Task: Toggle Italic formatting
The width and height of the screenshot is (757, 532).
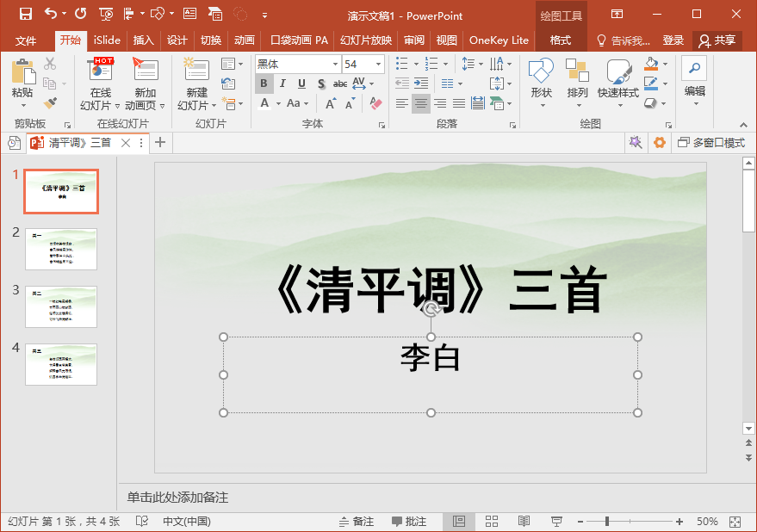Action: (x=282, y=84)
